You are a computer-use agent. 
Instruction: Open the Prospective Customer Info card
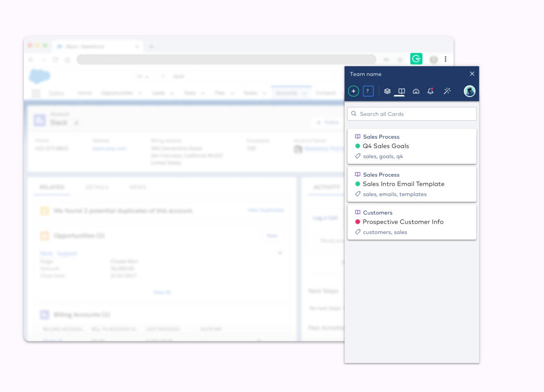pos(412,222)
